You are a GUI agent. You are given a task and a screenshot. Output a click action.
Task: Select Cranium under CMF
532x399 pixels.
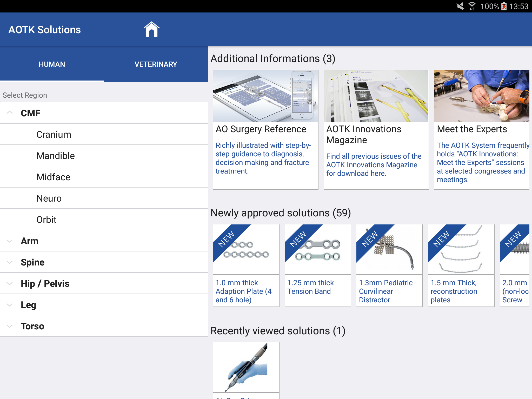click(104, 134)
